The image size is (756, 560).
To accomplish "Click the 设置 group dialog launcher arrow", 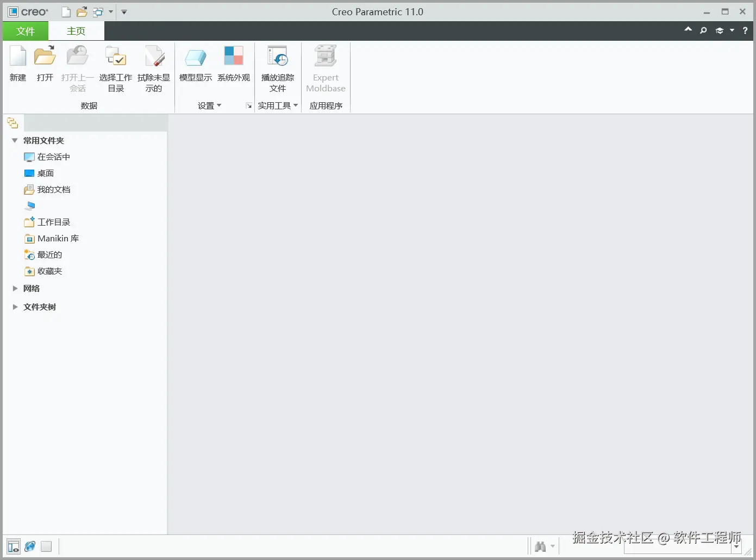I will click(x=249, y=106).
